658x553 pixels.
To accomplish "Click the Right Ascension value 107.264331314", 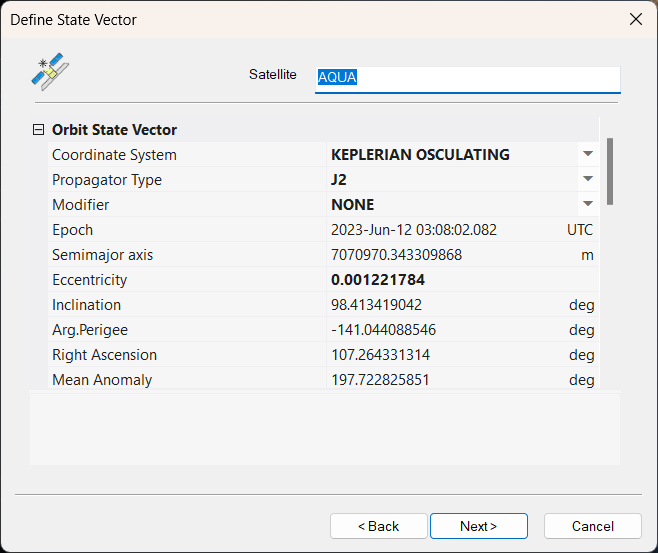I will click(x=381, y=355).
